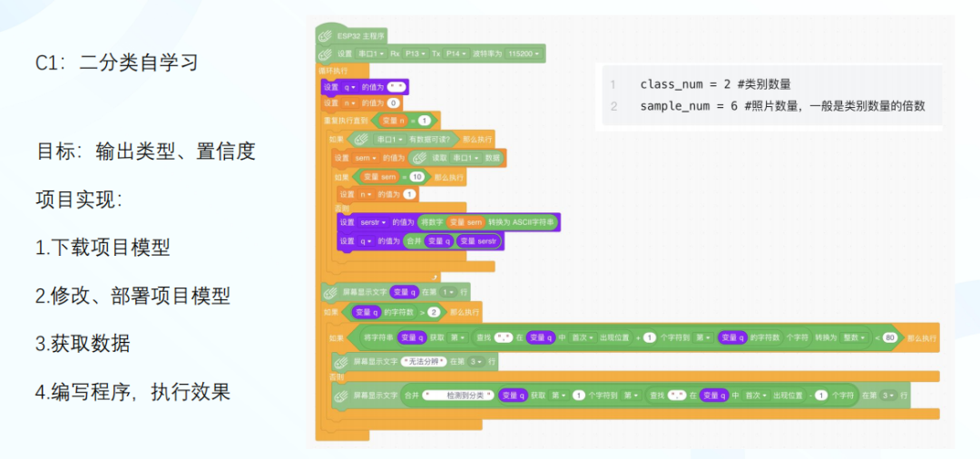Screen dimensions: 980x459
Task: Open the Rx pin P13 dropdown
Action: [415, 54]
